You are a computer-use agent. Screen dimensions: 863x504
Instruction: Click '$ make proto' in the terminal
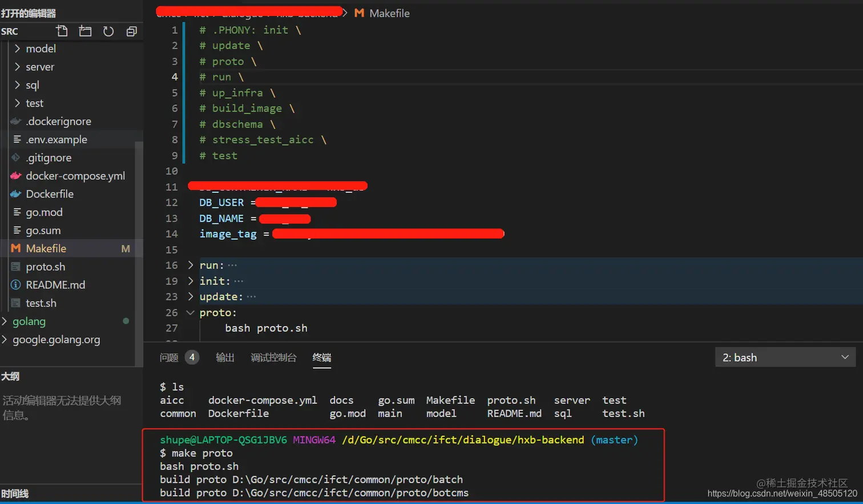point(196,453)
